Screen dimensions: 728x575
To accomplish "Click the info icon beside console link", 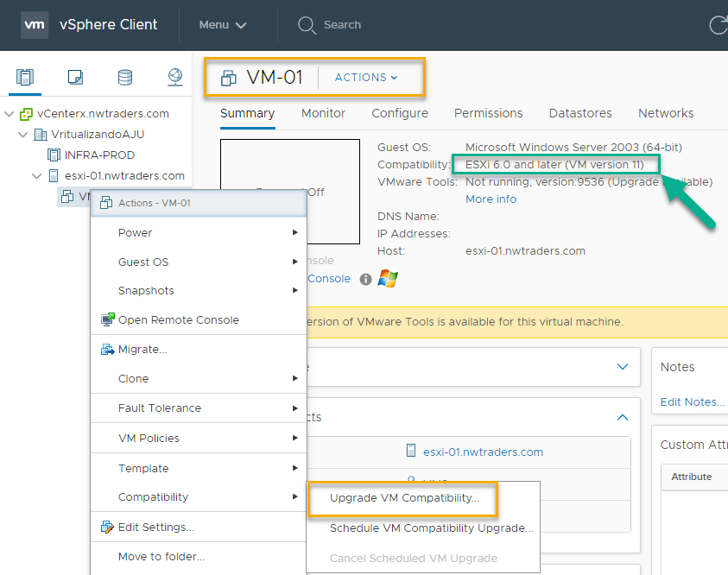I will coord(365,279).
